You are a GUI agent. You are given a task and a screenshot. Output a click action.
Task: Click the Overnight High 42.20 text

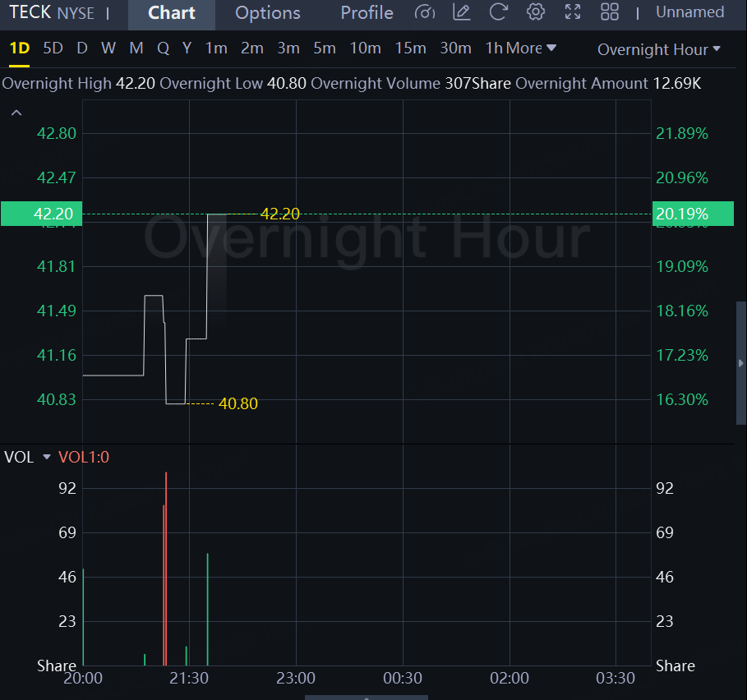pyautogui.click(x=79, y=83)
